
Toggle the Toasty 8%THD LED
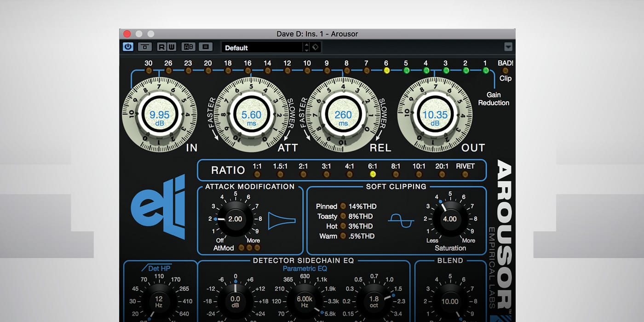(x=343, y=216)
